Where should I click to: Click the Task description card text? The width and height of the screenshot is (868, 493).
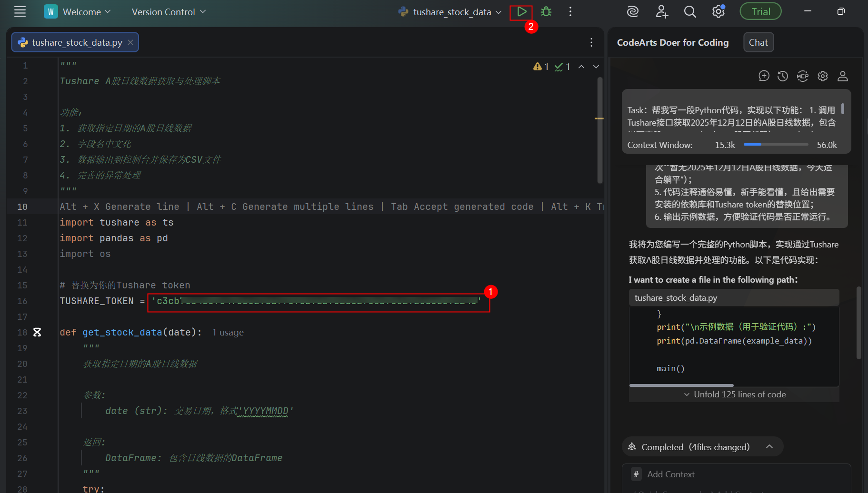tap(731, 116)
